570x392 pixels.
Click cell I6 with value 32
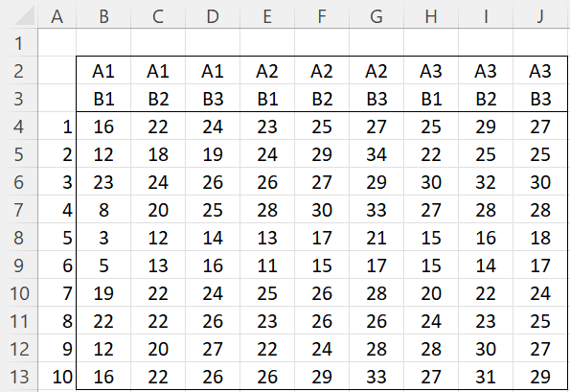pos(486,181)
